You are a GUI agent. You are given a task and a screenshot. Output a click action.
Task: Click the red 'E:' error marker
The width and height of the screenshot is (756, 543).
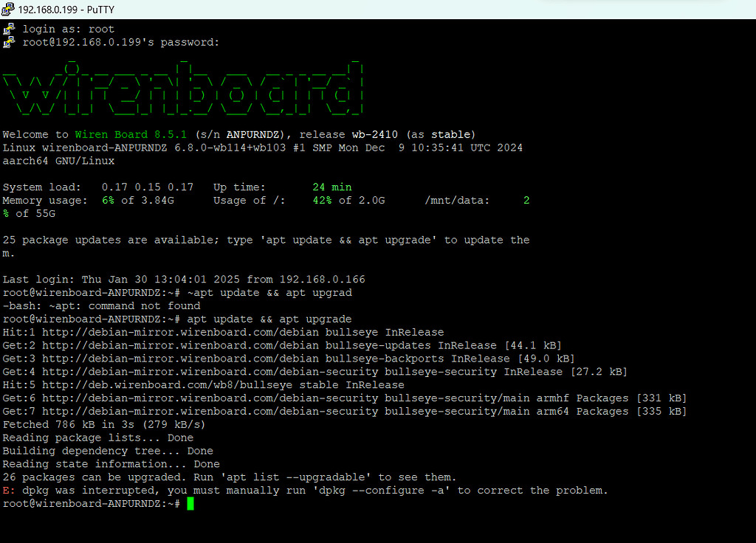click(x=8, y=491)
